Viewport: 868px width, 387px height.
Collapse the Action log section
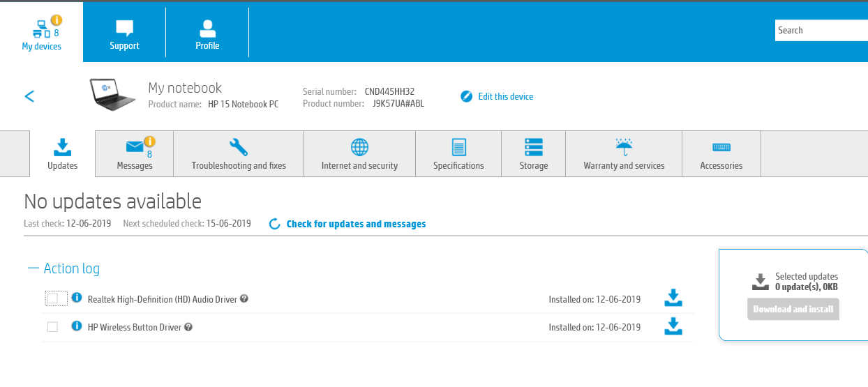click(63, 268)
